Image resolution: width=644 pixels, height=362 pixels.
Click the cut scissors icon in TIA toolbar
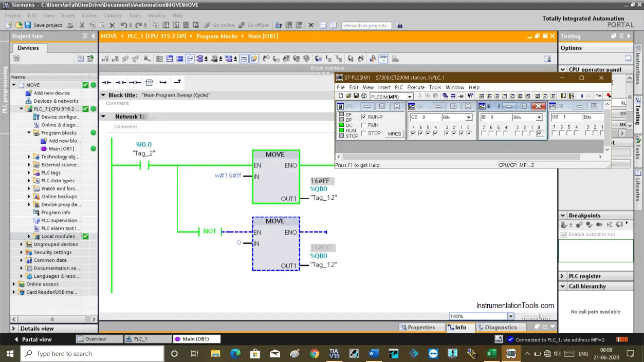(82, 25)
